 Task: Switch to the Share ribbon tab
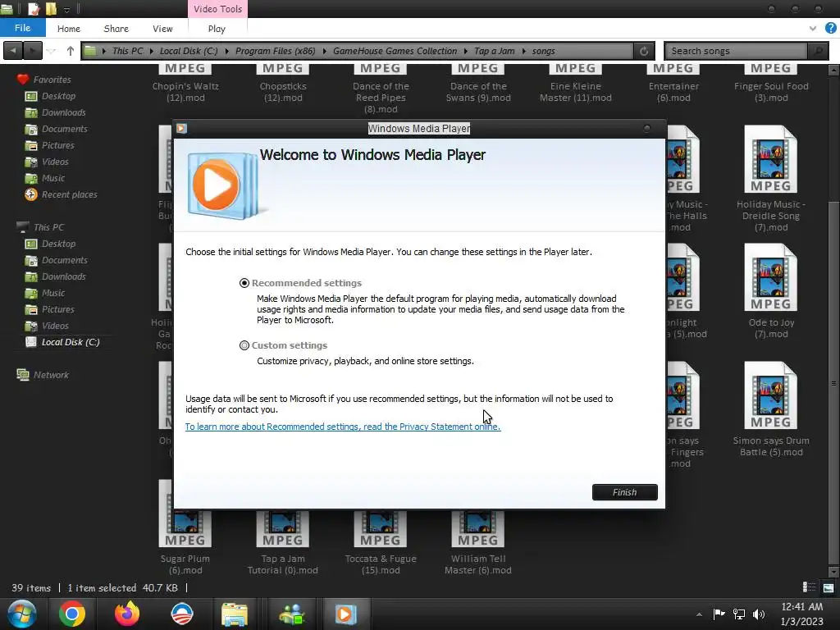(116, 29)
